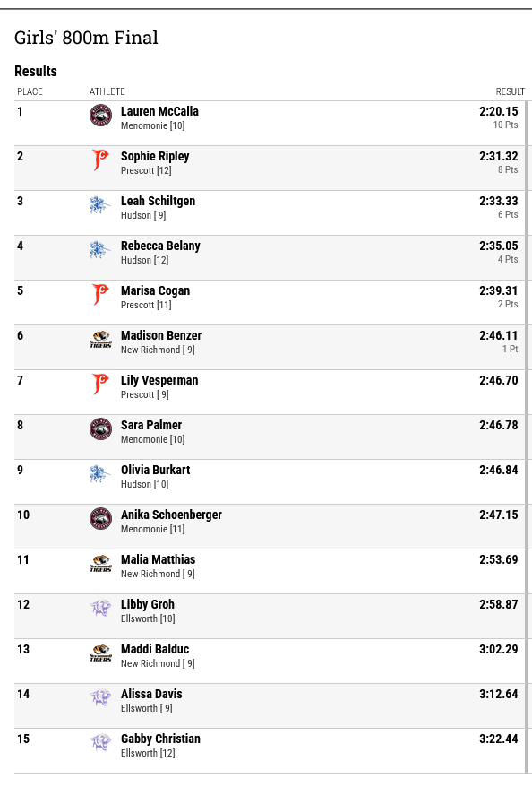Image resolution: width=532 pixels, height=787 pixels.
Task: Click the RESULT column header
Action: click(x=510, y=91)
